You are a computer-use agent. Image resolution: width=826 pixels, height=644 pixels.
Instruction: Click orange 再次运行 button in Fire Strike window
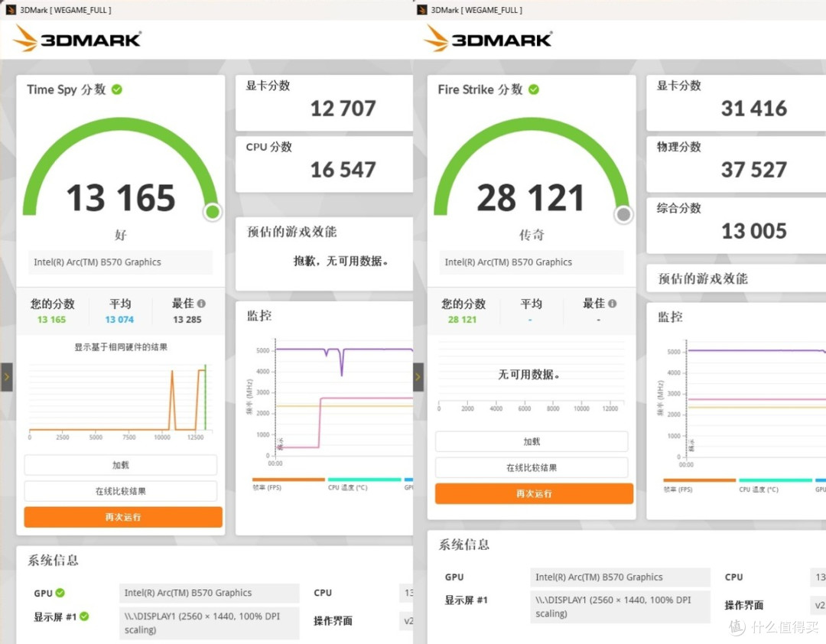tap(534, 494)
